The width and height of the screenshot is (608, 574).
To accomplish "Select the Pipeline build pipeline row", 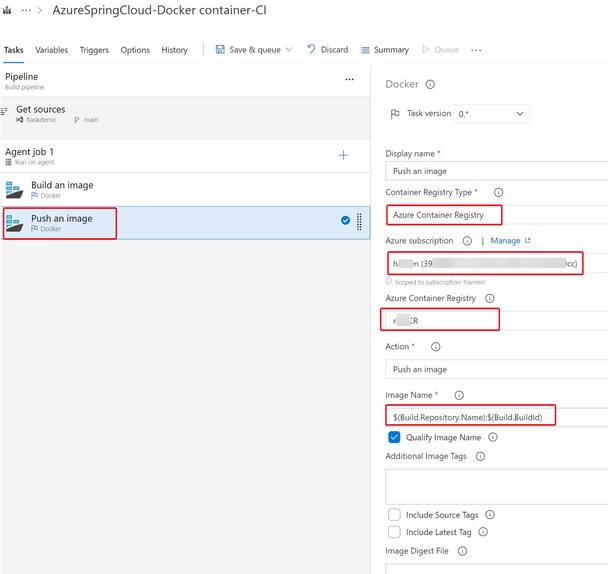I will (x=185, y=81).
